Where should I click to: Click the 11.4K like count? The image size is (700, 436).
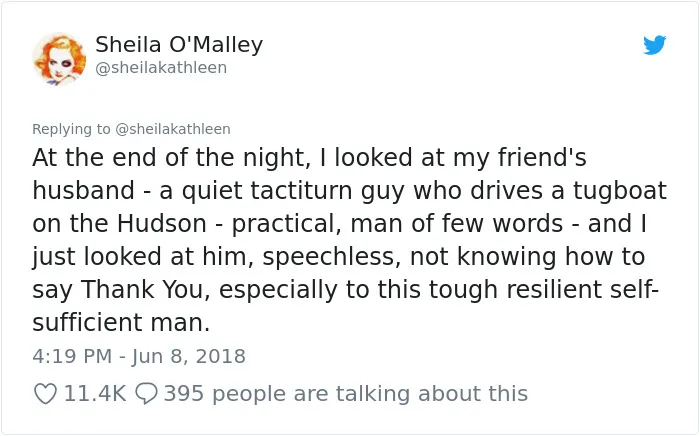[95, 394]
